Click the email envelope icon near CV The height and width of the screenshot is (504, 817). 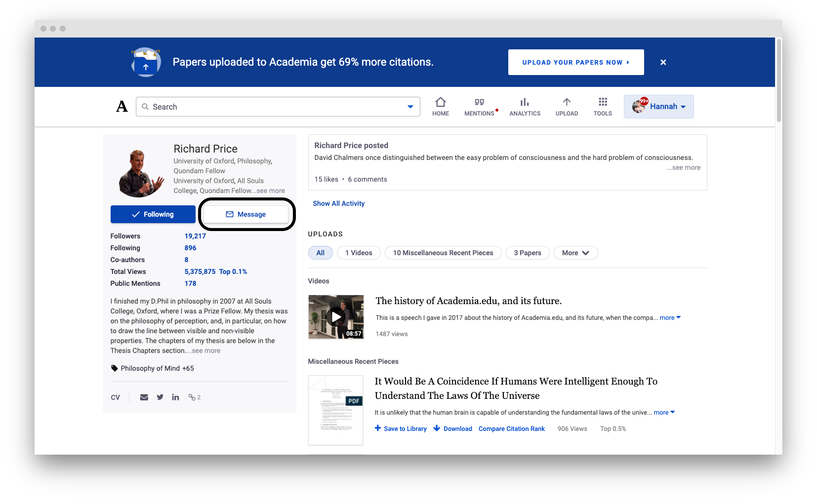coord(144,397)
